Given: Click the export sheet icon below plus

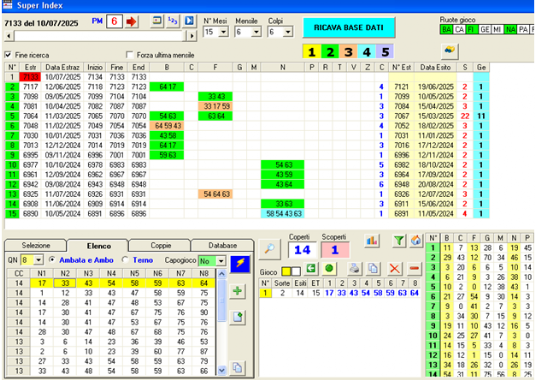Looking at the screenshot, I should (237, 318).
